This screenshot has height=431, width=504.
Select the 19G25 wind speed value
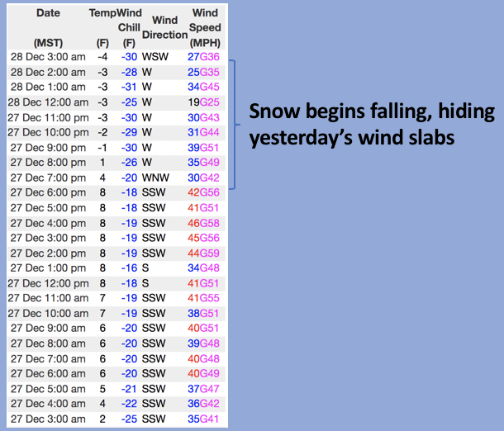(x=205, y=102)
